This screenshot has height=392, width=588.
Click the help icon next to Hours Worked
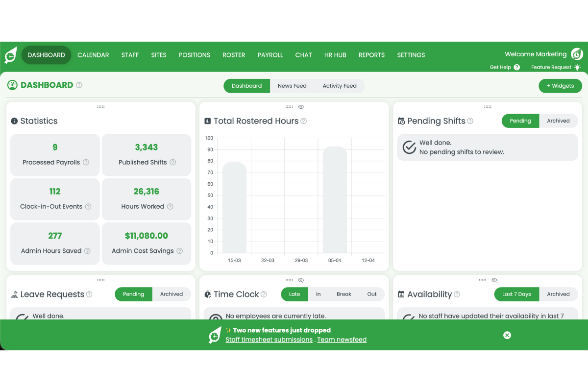click(x=171, y=206)
